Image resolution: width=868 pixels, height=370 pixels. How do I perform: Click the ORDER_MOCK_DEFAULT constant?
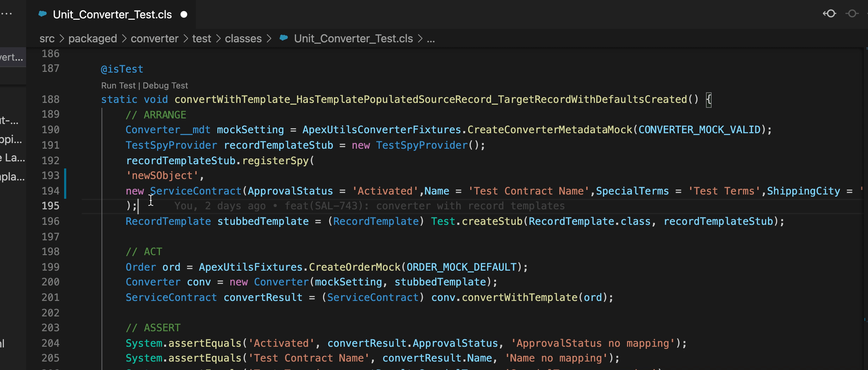(x=461, y=267)
